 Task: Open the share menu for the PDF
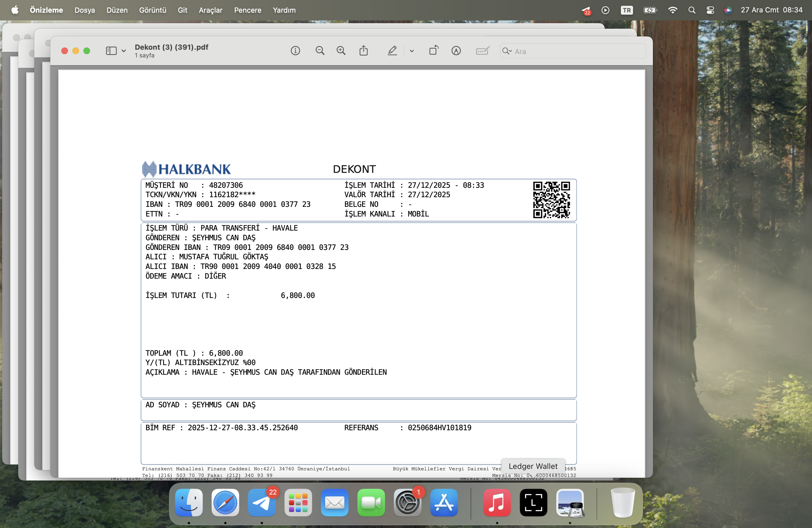pyautogui.click(x=364, y=51)
